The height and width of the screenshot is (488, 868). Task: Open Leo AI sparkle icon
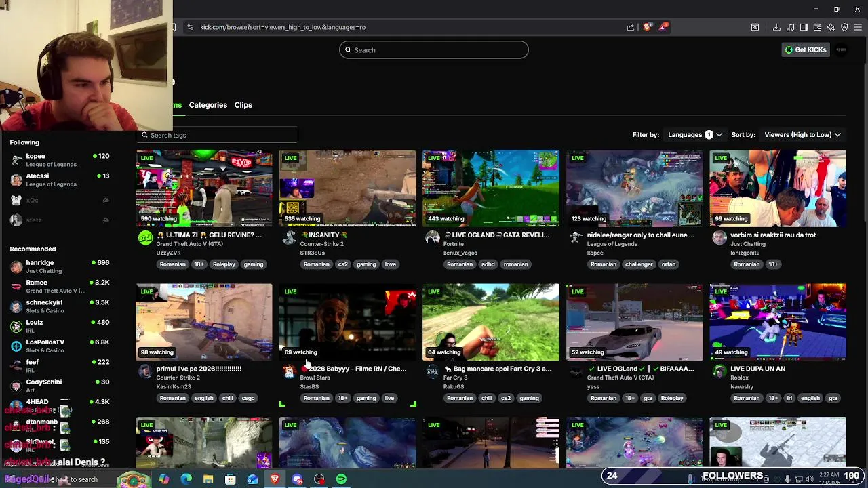(x=831, y=27)
